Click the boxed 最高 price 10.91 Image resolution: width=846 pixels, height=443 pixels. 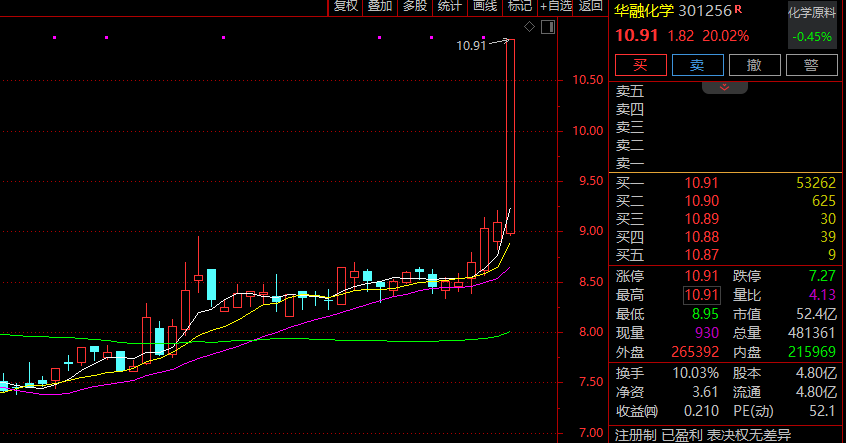pos(701,295)
